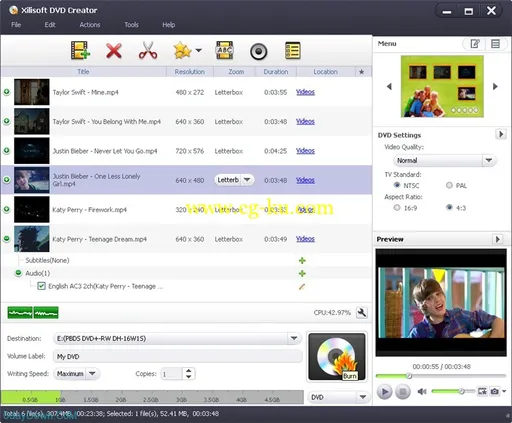Add a subtitle with the green plus

pyautogui.click(x=302, y=260)
